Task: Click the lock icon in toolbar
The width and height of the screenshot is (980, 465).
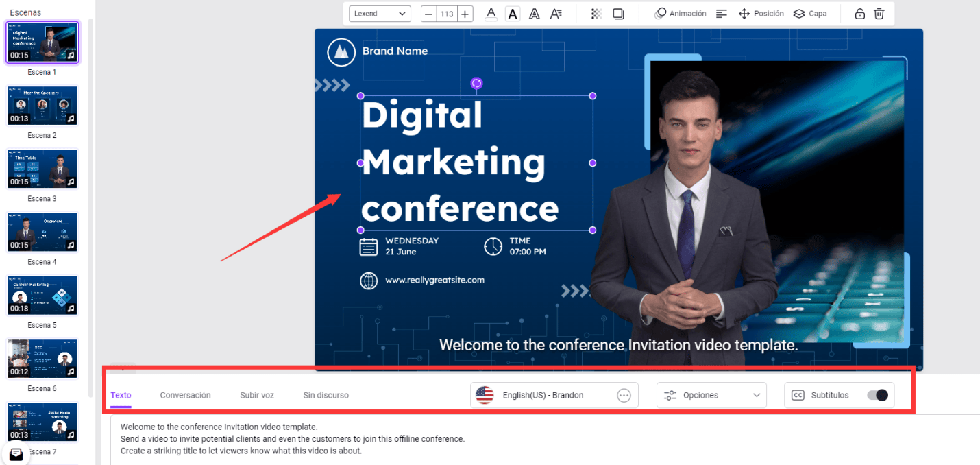Action: [x=859, y=14]
